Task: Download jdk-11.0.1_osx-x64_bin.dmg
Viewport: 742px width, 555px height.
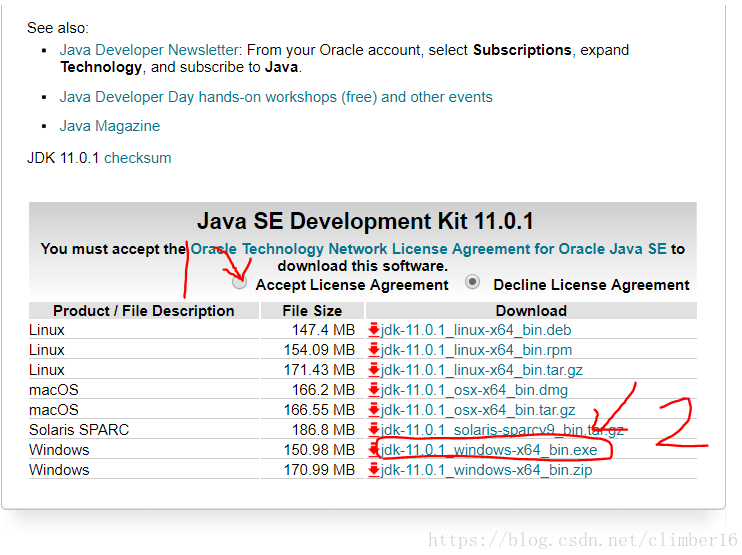Action: (x=474, y=390)
